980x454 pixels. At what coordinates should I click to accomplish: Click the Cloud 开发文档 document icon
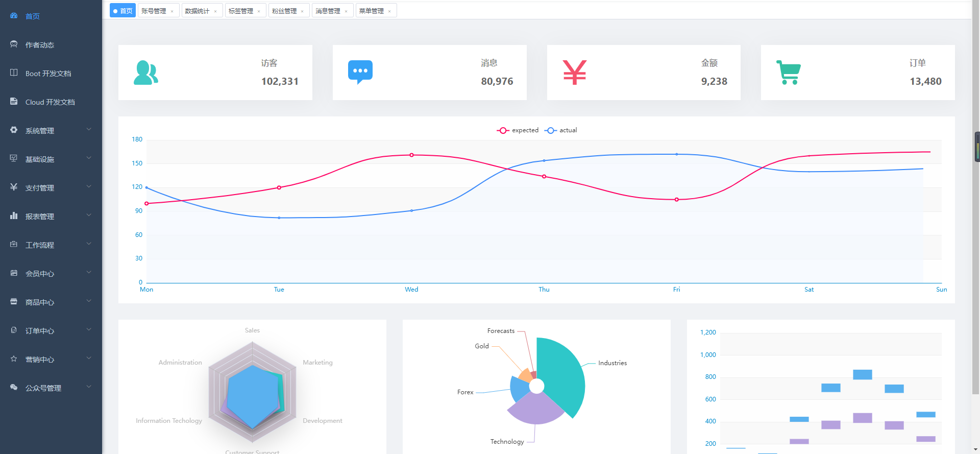pos(14,101)
